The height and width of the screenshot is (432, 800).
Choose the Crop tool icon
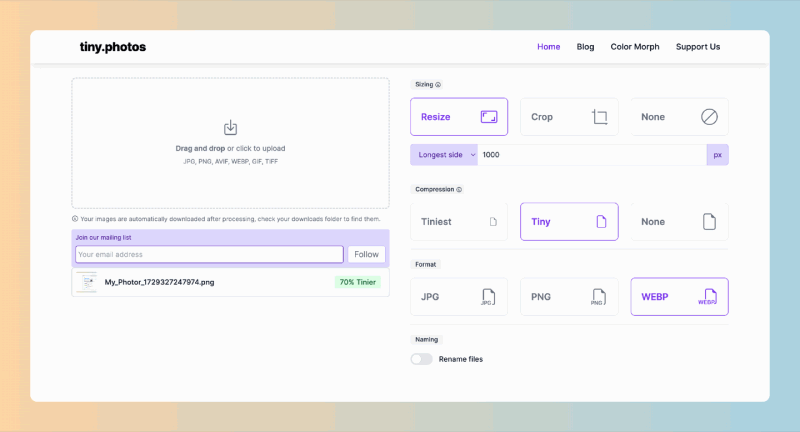tap(599, 117)
